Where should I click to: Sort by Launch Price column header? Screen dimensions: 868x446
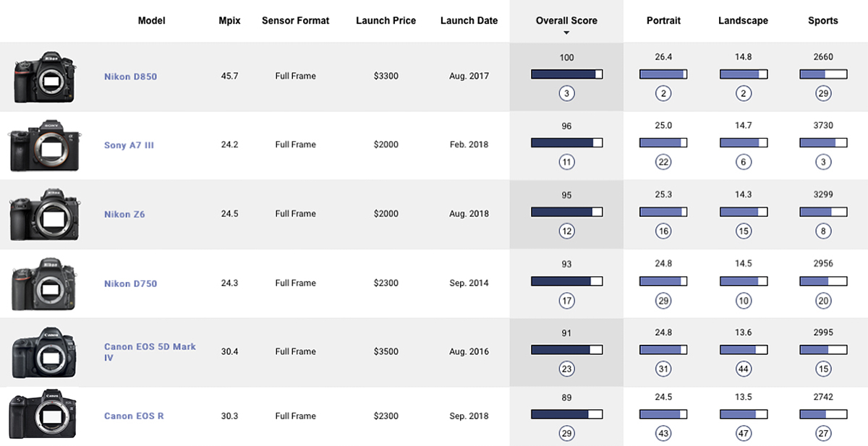click(386, 21)
